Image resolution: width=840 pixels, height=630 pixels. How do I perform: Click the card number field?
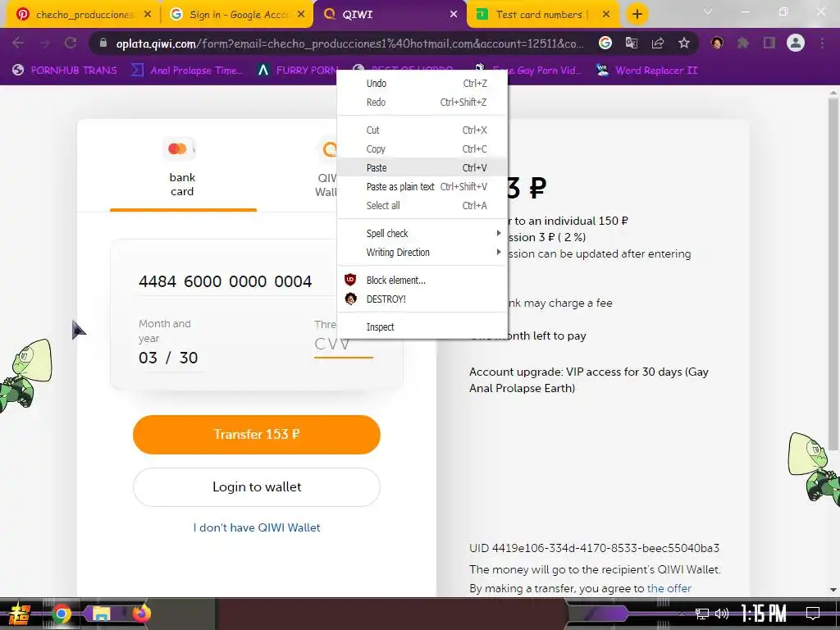235,281
